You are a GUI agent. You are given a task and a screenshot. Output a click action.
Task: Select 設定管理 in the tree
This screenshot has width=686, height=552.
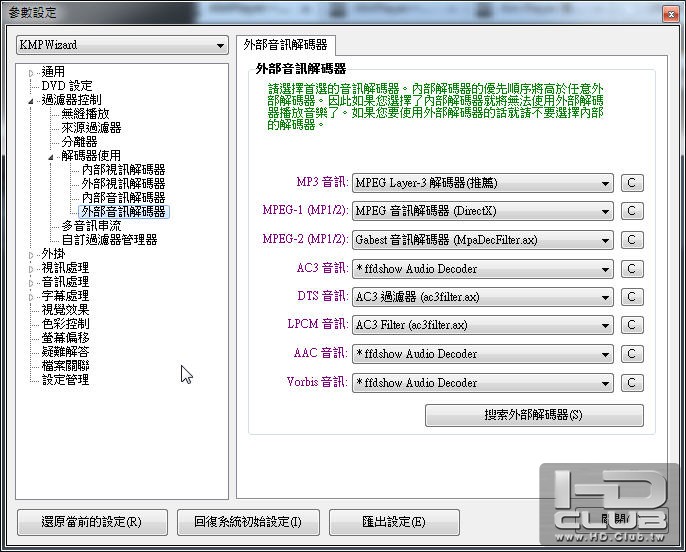pos(65,380)
